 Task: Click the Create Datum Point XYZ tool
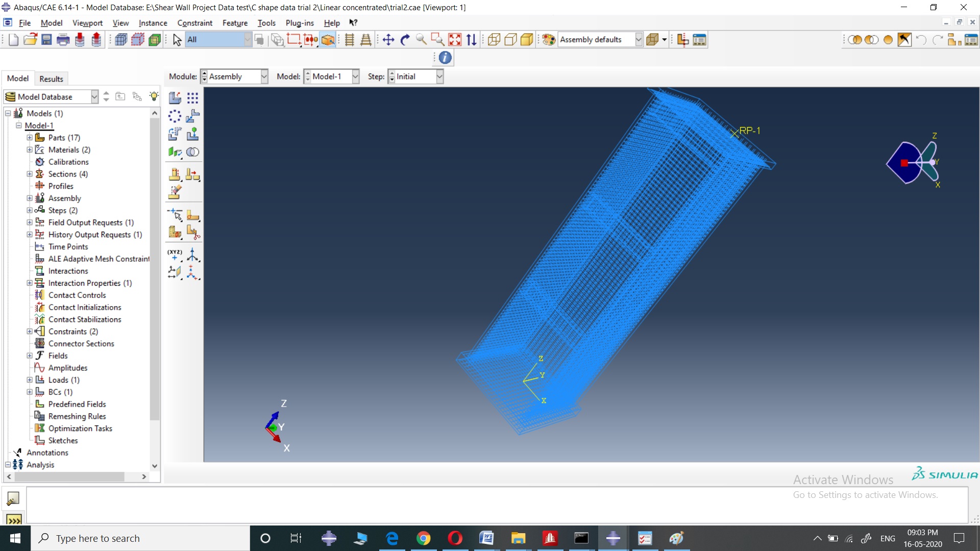click(x=175, y=254)
